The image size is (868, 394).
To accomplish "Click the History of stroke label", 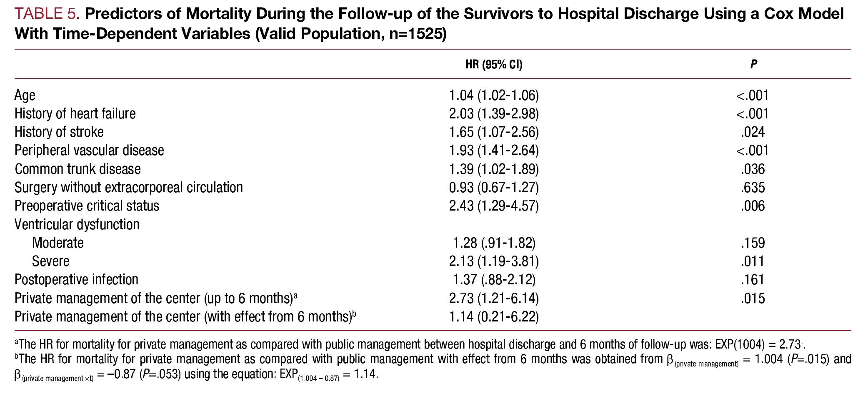I will [59, 132].
